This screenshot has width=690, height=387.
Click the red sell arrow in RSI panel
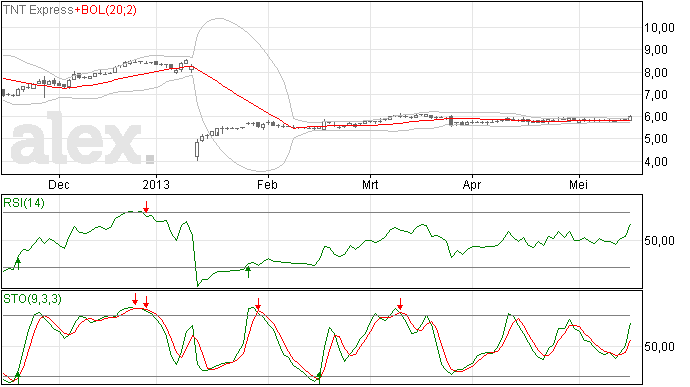146,206
